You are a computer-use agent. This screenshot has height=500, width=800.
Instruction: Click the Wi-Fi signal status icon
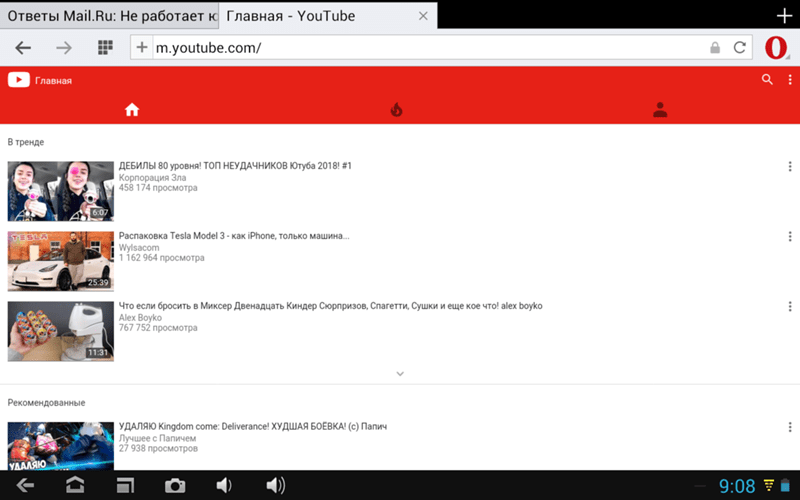tap(769, 485)
